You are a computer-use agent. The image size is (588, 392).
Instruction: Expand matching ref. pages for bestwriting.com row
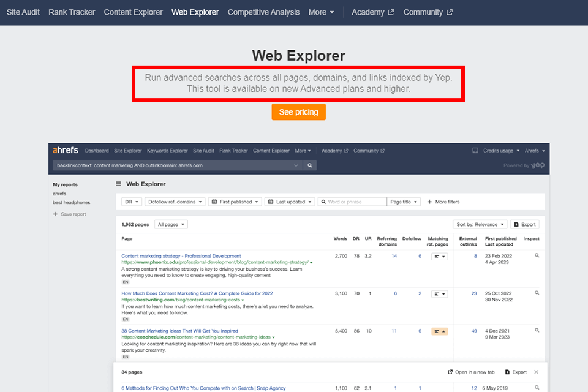tap(440, 294)
